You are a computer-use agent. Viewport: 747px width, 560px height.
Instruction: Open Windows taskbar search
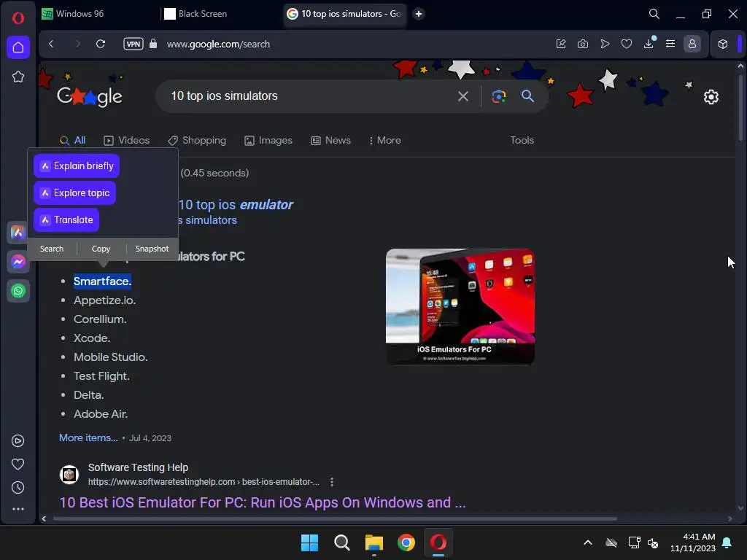pyautogui.click(x=341, y=542)
